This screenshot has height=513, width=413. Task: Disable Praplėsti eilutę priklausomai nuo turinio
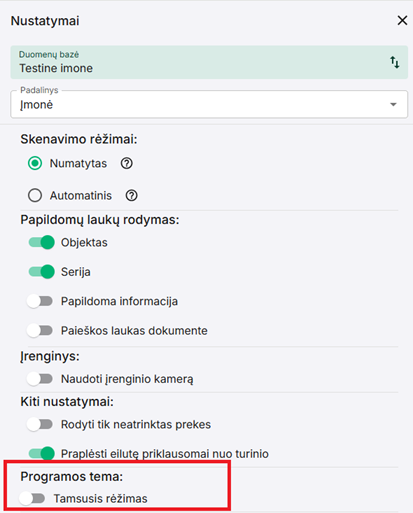coord(41,453)
